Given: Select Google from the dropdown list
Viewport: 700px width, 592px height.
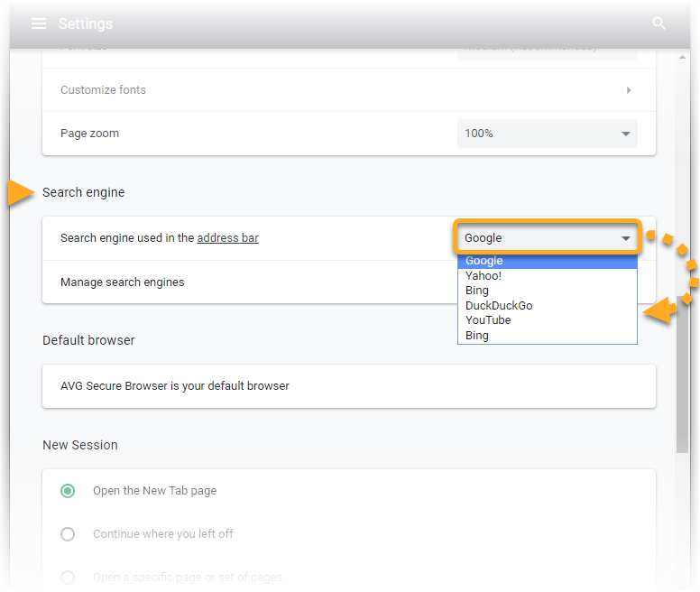Looking at the screenshot, I should click(484, 261).
